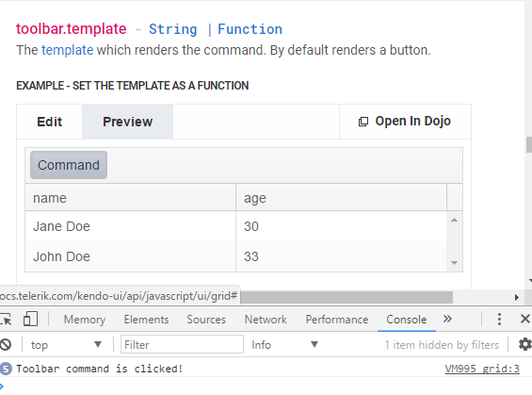The height and width of the screenshot is (395, 532).
Task: Click the message repeat count badge
Action: [6, 369]
